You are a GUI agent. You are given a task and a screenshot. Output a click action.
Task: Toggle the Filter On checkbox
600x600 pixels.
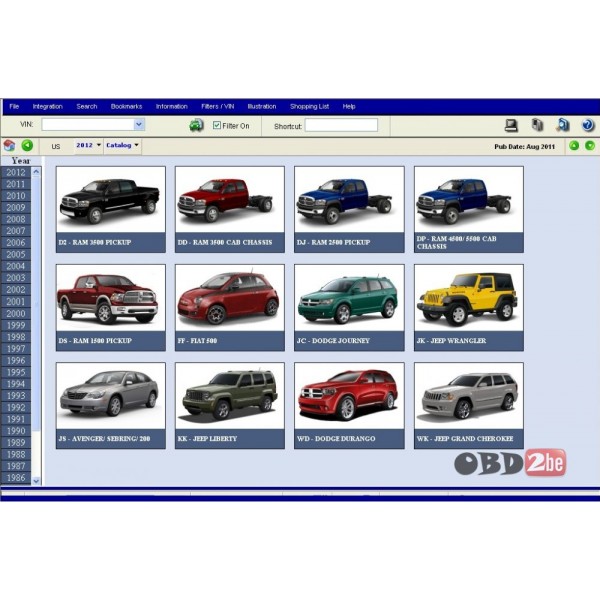(x=217, y=125)
